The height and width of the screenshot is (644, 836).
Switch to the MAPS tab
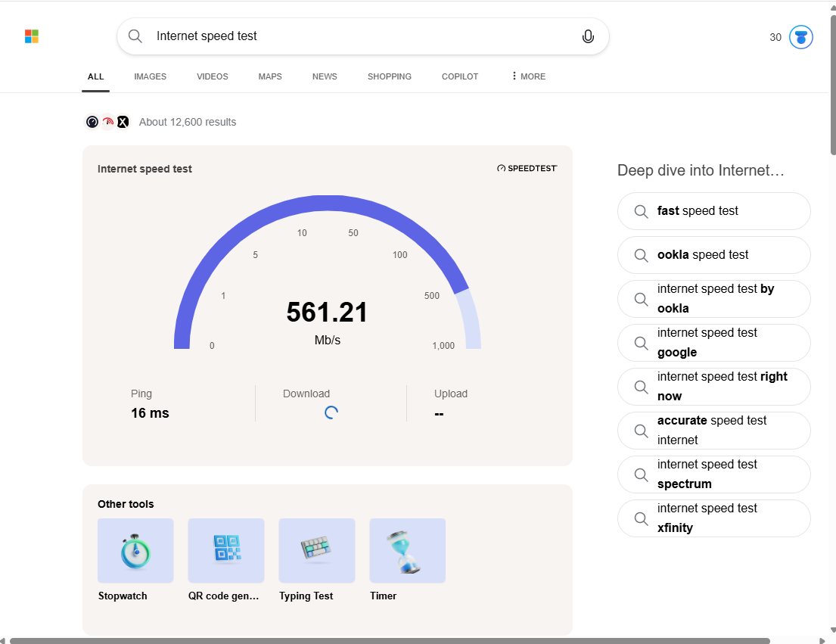click(x=270, y=76)
